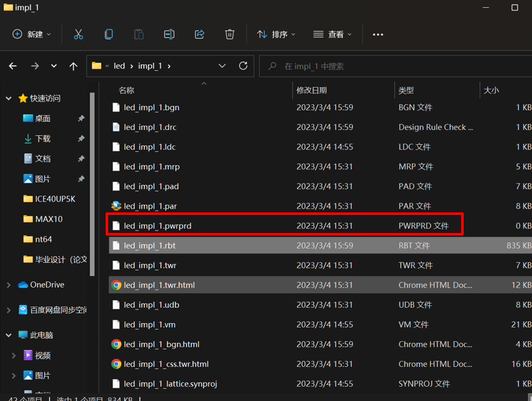Image resolution: width=532 pixels, height=401 pixels.
Task: Click the file icon of led_impl_1.rbt
Action: coord(116,245)
